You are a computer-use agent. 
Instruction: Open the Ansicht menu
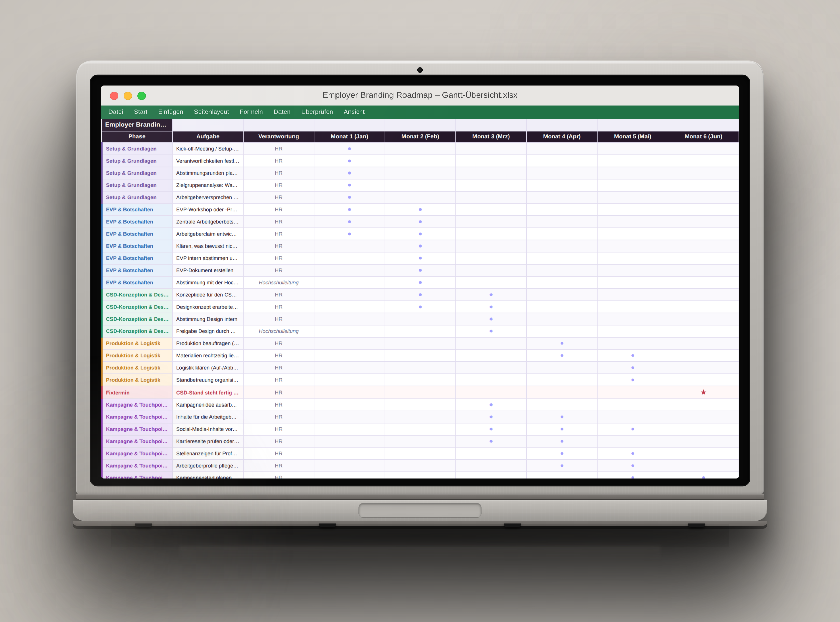coord(354,112)
